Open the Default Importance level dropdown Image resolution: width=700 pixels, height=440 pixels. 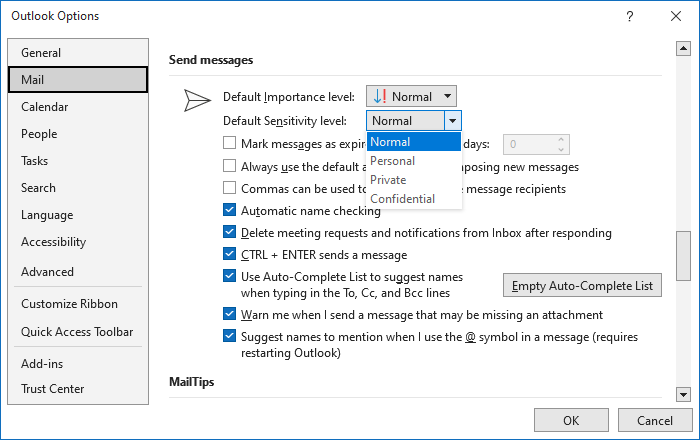(x=411, y=96)
